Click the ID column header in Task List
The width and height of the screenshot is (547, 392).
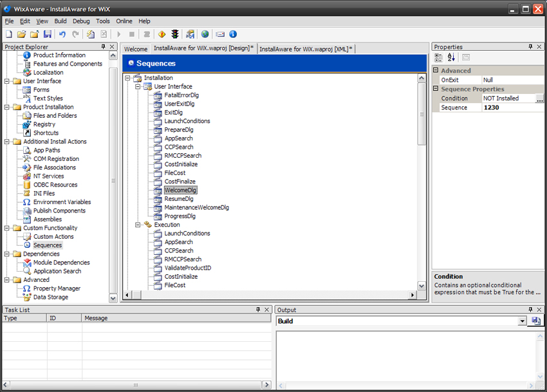(x=64, y=318)
